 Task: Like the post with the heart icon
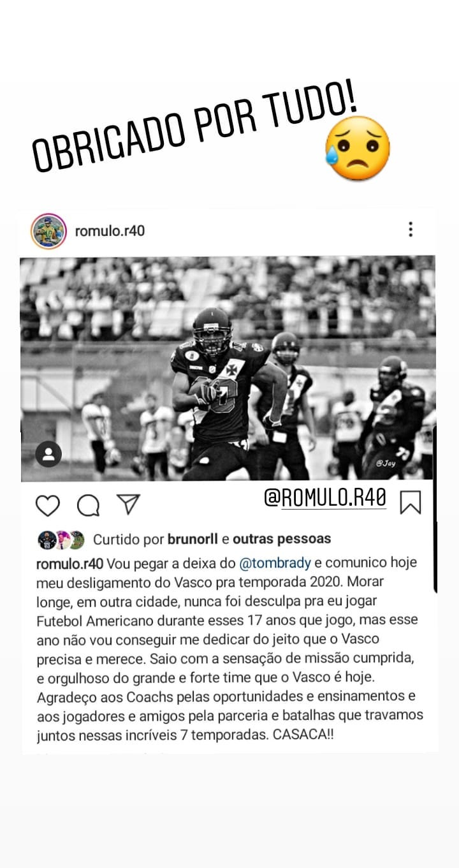tap(47, 506)
